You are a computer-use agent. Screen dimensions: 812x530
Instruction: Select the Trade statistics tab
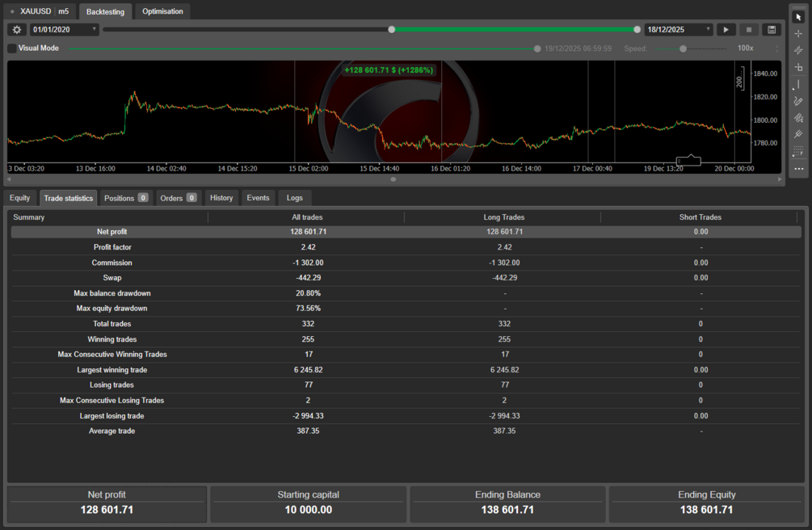(69, 198)
